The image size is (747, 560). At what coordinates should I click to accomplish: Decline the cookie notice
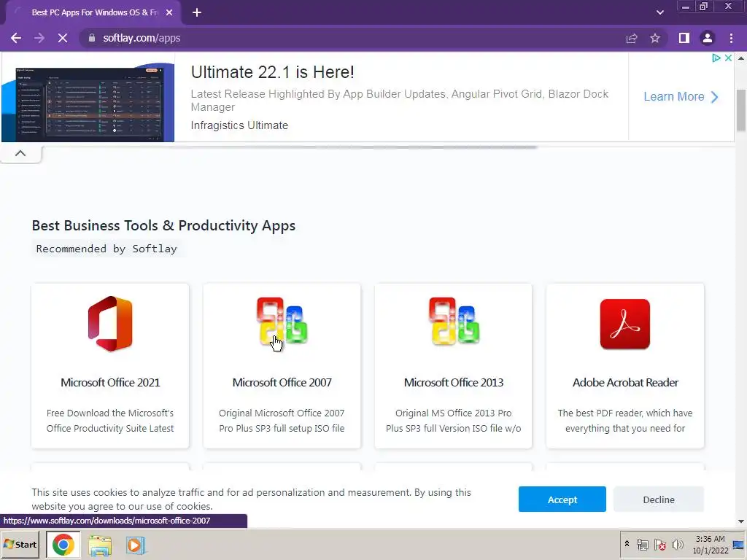click(x=659, y=499)
